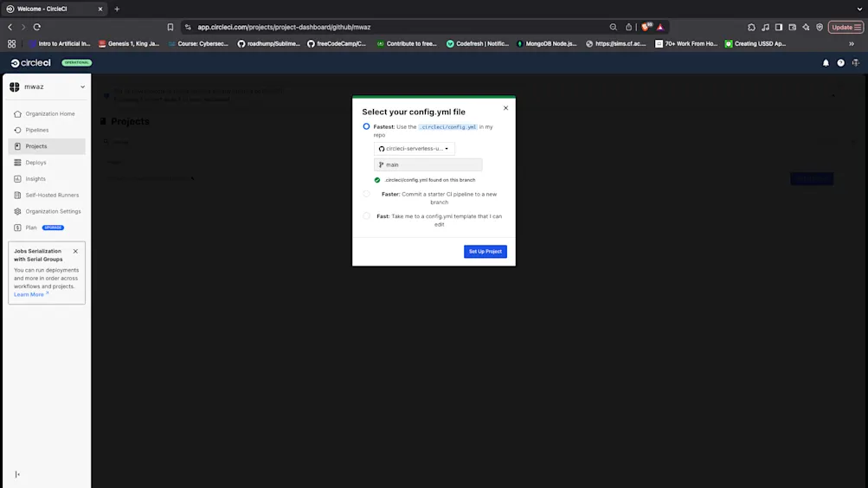Screen dimensions: 868x488
Task: Follow the Learn More link
Action: 31,294
